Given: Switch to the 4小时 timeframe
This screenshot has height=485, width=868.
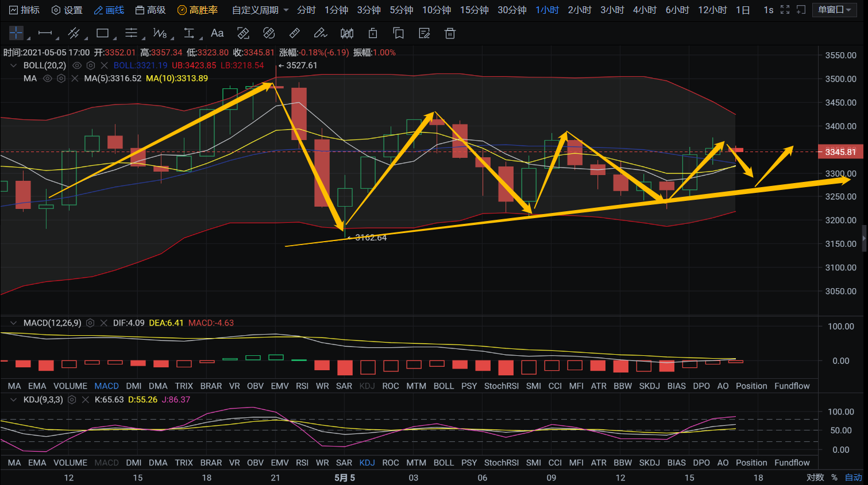Looking at the screenshot, I should 645,10.
